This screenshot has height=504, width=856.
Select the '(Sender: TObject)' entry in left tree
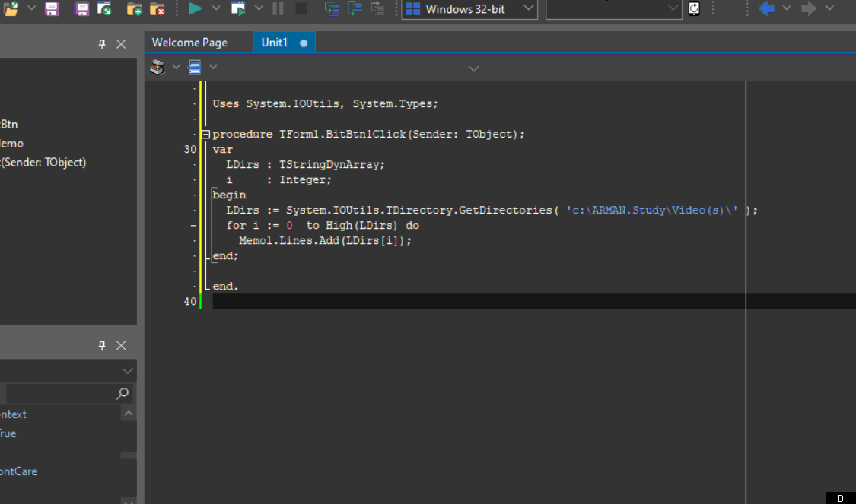pyautogui.click(x=43, y=163)
